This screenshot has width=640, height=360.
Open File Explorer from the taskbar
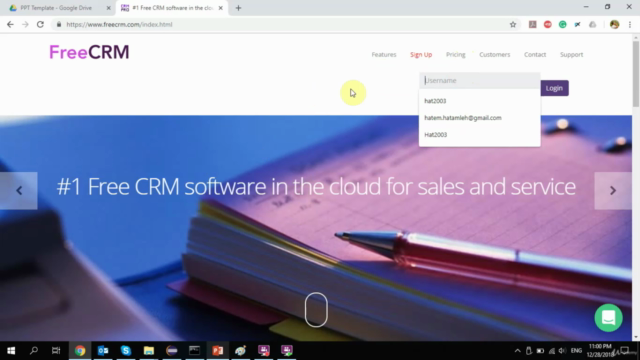click(149, 351)
